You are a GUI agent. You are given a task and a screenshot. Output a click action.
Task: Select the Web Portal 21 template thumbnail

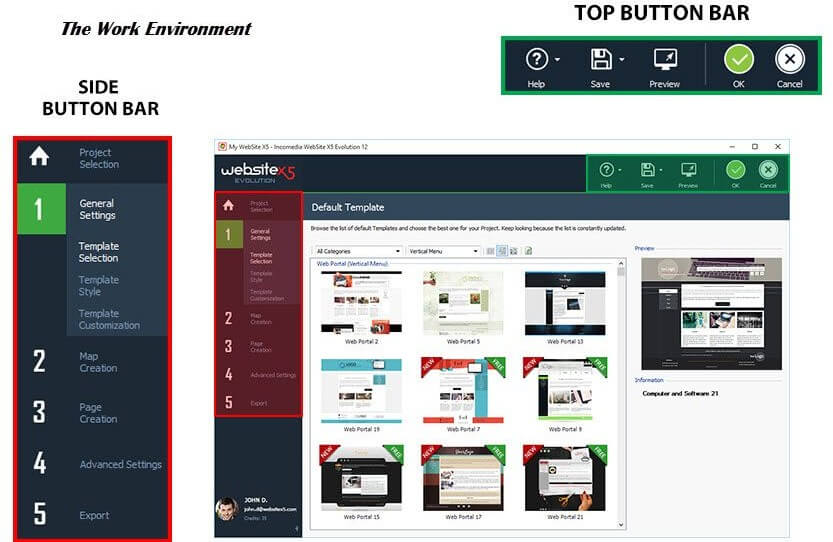565,478
